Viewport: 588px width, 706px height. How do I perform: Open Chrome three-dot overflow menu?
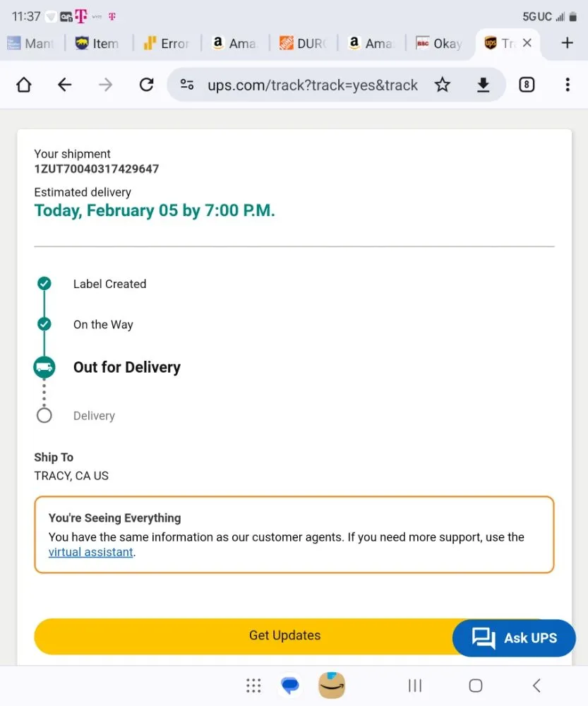click(x=568, y=85)
